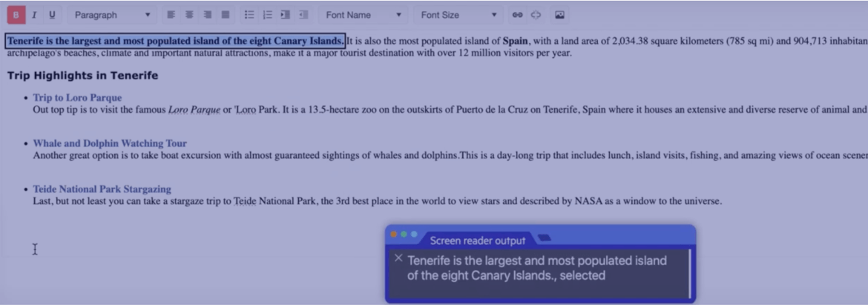Minimize screen reader window with yellow dot

(x=404, y=235)
